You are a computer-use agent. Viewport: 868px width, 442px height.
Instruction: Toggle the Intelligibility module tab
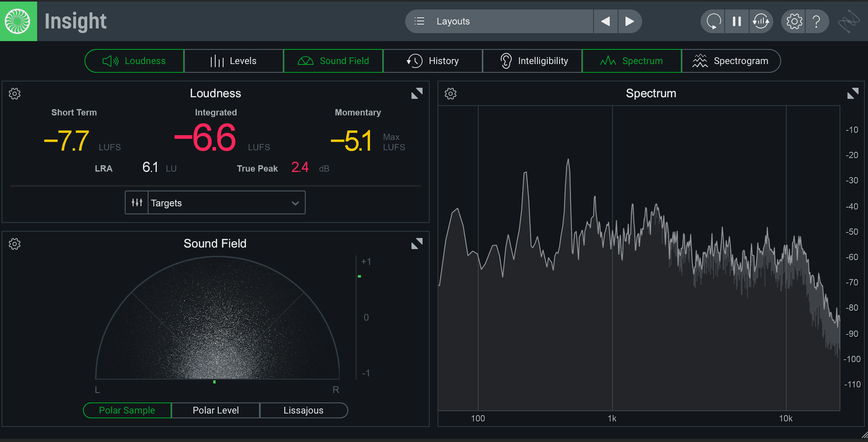(x=532, y=61)
